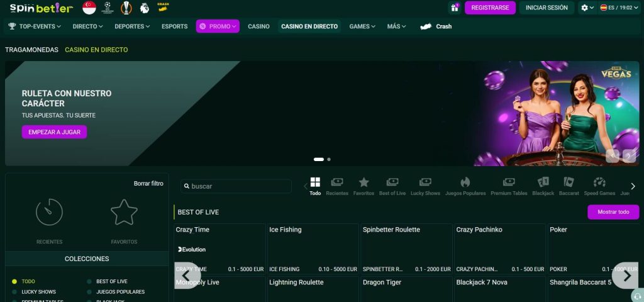The height and width of the screenshot is (302, 644).
Task: Open the Crazy Pachinko game card
Action: (500, 249)
